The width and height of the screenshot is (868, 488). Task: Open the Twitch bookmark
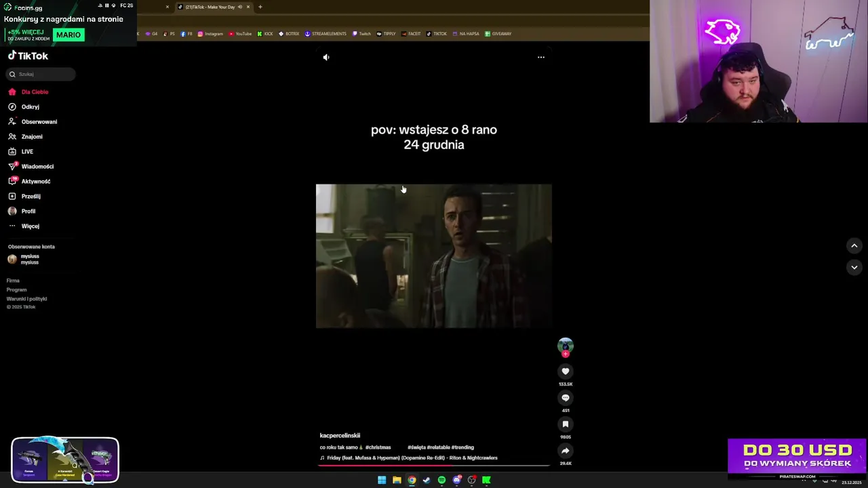361,34
